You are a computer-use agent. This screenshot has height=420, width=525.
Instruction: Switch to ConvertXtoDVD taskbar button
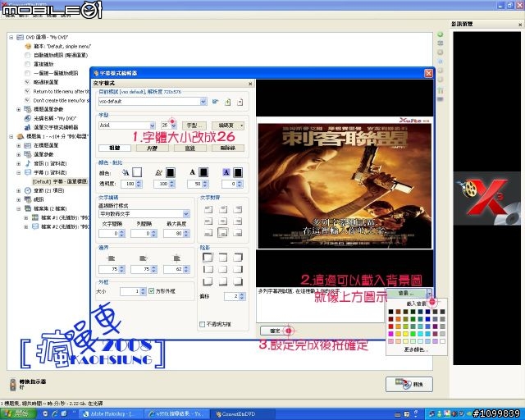pos(244,414)
